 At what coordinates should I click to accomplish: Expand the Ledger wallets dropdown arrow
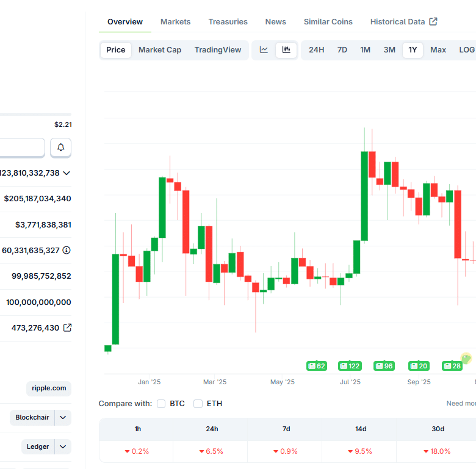pos(63,446)
